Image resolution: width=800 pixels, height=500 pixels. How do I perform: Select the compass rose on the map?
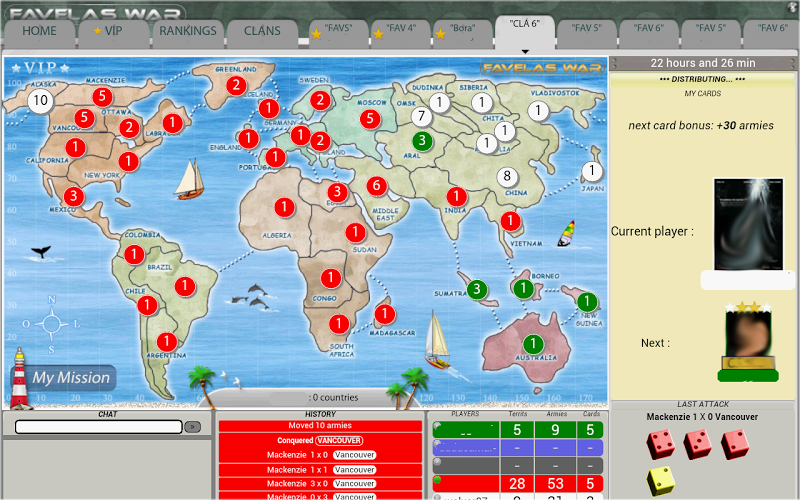50,321
